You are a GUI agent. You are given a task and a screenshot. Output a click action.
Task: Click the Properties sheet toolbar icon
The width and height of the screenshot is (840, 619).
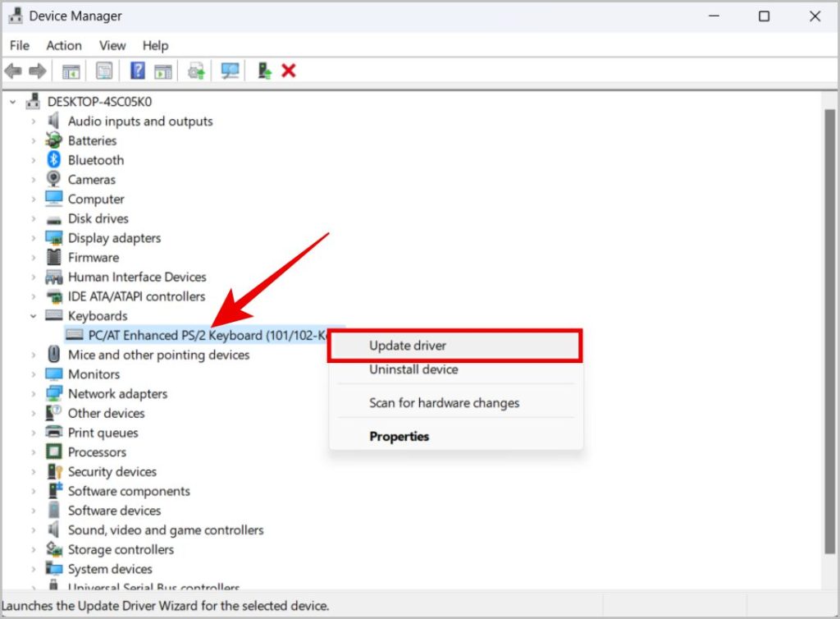coord(104,71)
